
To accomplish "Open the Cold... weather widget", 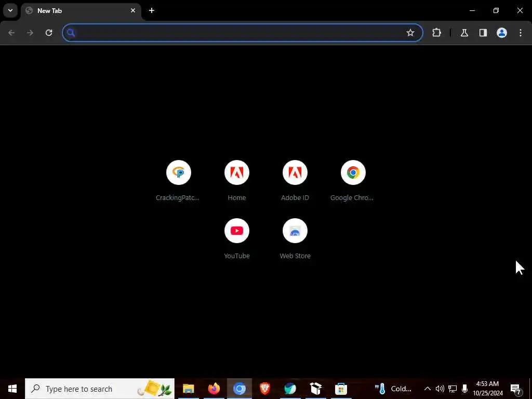I will tap(393, 389).
